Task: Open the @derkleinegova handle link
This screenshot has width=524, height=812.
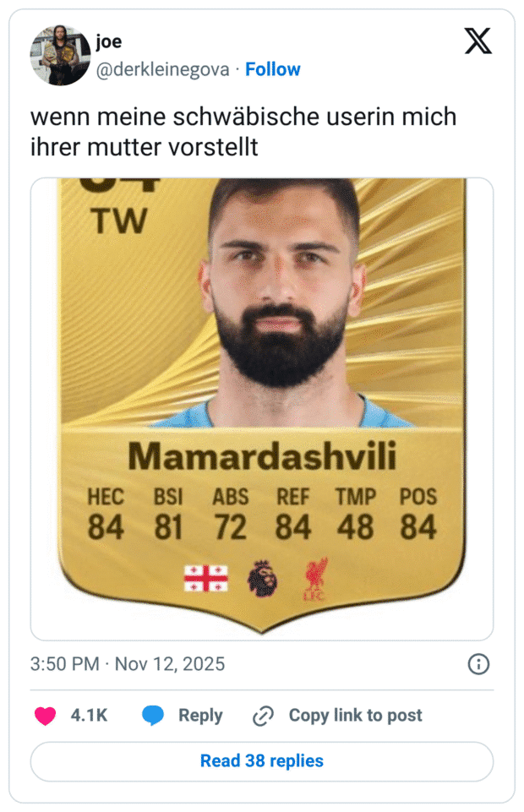Action: point(162,69)
